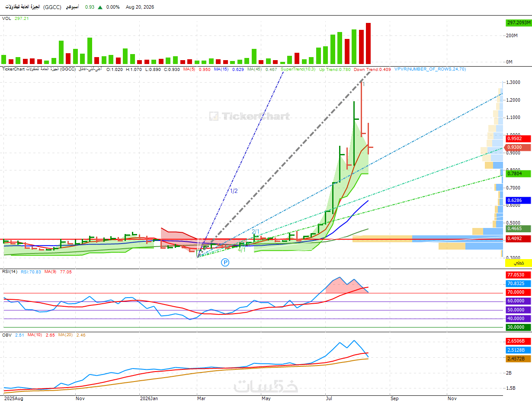This screenshot has width=532, height=401.
Task: Open the أسبوعي weekly interval selector
Action: pyautogui.click(x=72, y=7)
